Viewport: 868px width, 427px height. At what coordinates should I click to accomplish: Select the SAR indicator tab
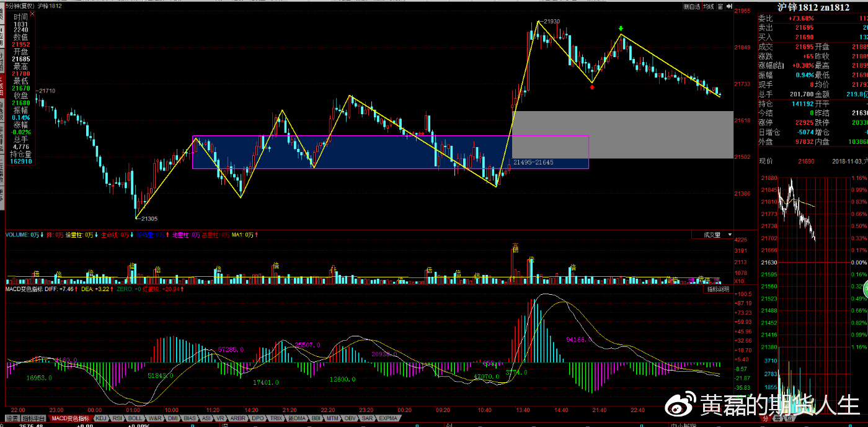367,418
